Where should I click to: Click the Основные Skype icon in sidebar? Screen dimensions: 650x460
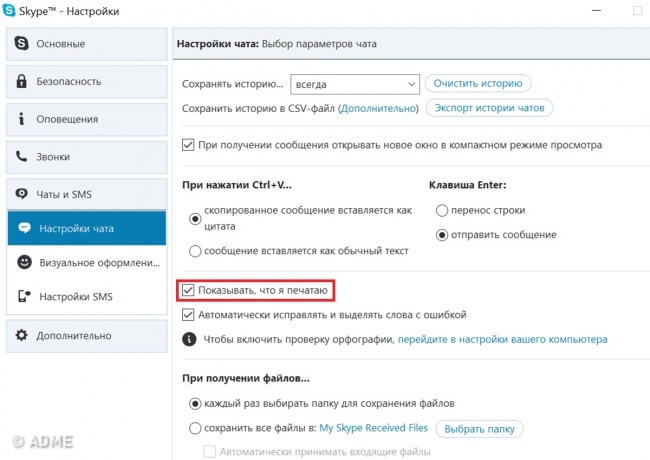pyautogui.click(x=23, y=44)
